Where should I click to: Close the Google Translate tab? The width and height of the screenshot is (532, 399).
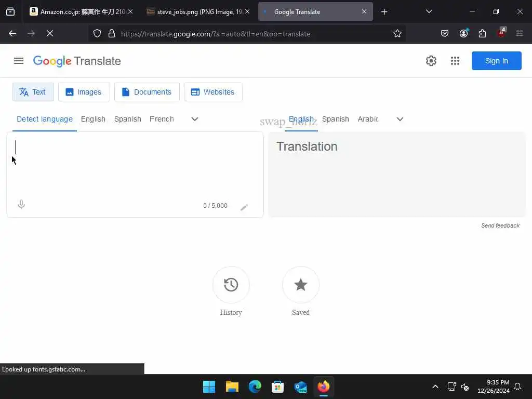pyautogui.click(x=364, y=12)
